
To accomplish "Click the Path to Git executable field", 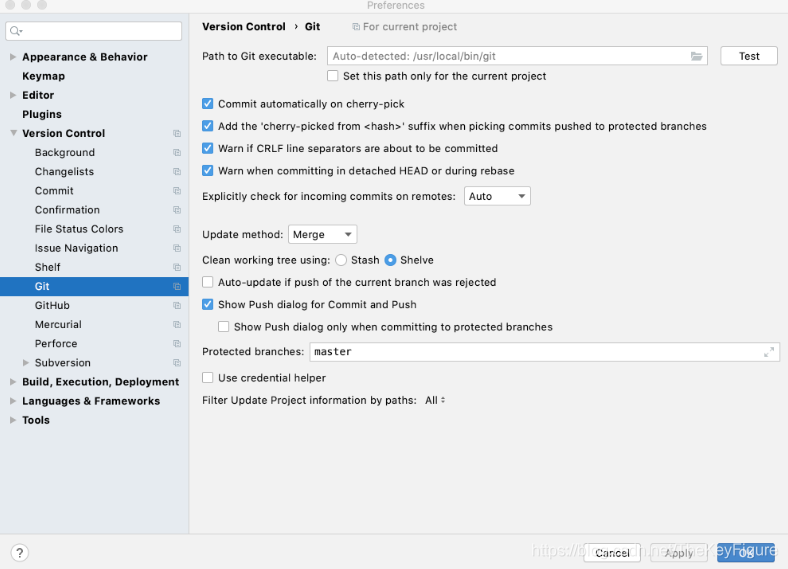I will [x=517, y=56].
